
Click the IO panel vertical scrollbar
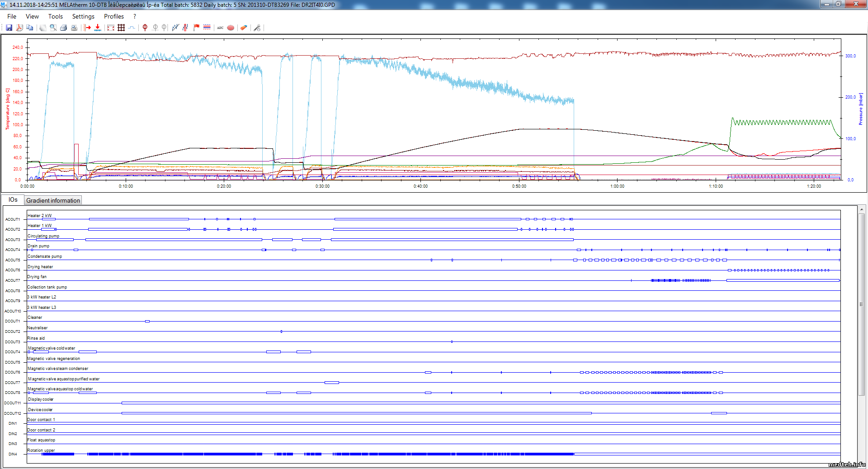coord(861,304)
